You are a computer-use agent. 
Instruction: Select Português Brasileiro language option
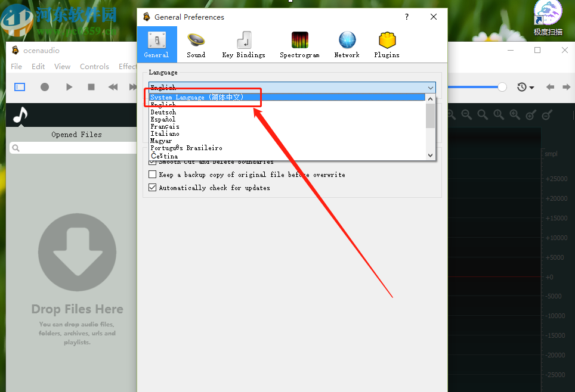coord(287,148)
